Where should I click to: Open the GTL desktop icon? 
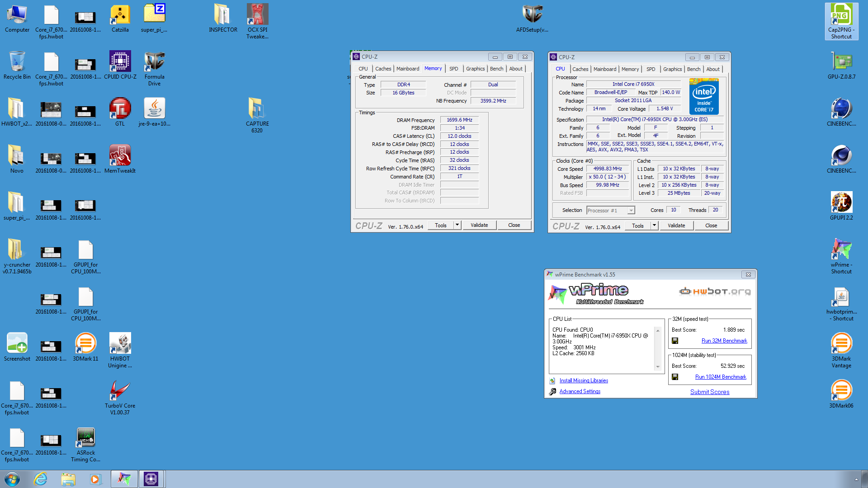(x=120, y=112)
